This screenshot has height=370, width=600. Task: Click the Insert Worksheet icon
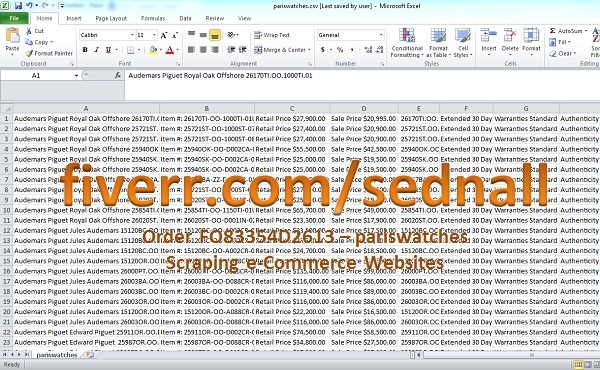coord(90,355)
